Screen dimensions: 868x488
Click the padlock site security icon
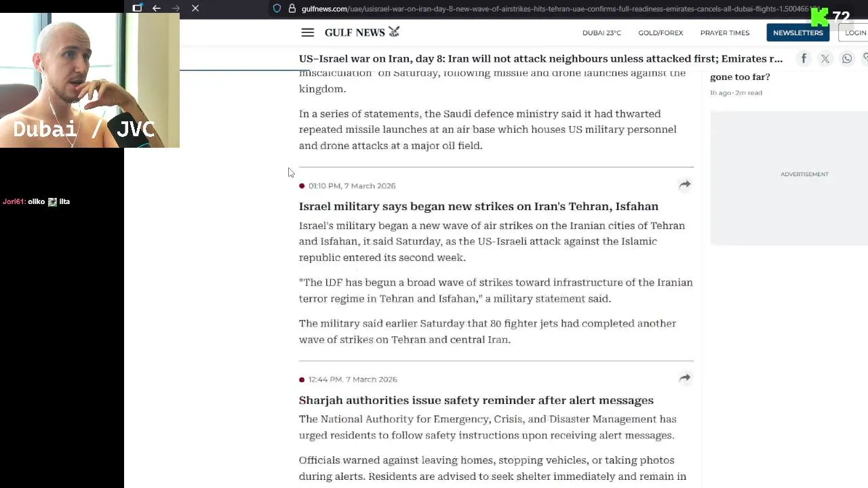tap(292, 9)
